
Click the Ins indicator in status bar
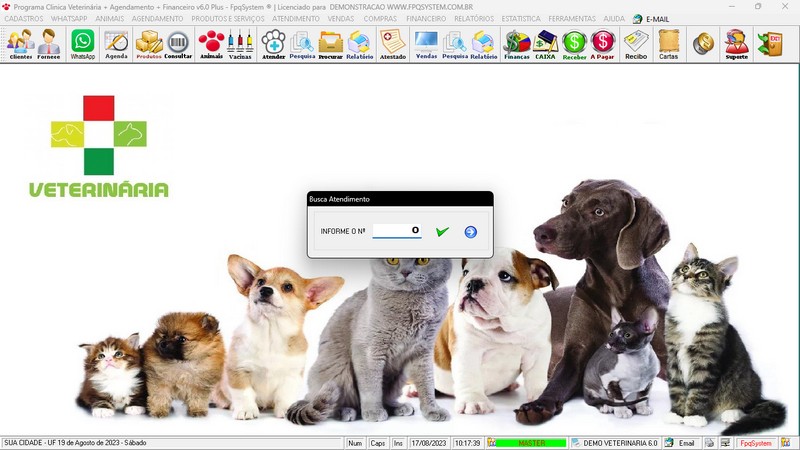(398, 443)
